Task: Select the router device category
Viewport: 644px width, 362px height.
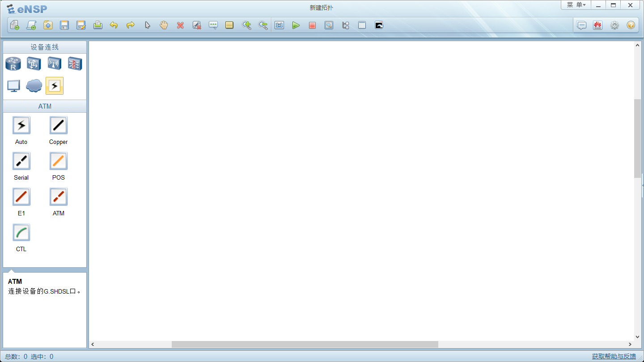Action: click(x=13, y=64)
